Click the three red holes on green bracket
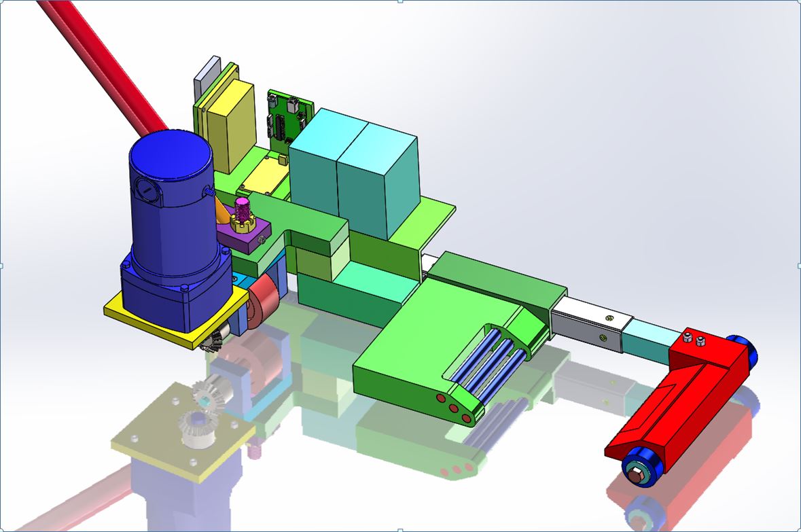The height and width of the screenshot is (532, 801). pos(453,408)
